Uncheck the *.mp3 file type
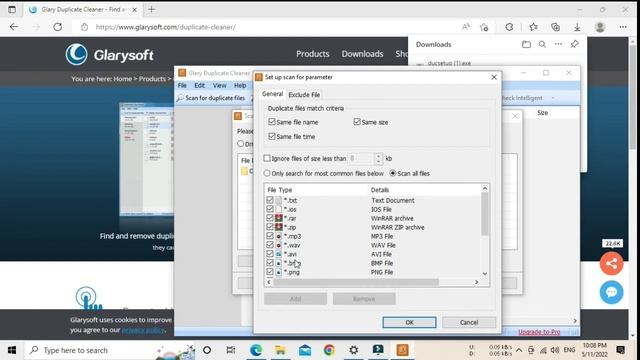The width and height of the screenshot is (640, 360). click(270, 236)
